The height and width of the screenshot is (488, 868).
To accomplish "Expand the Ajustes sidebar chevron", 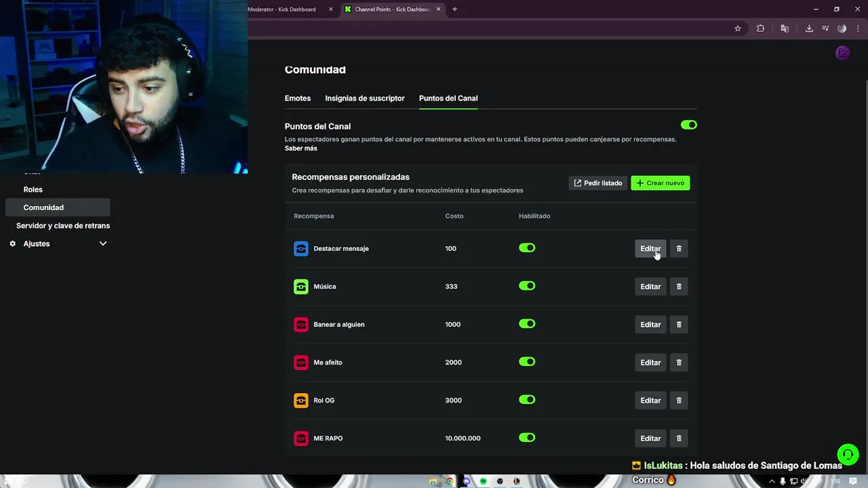I will (103, 244).
